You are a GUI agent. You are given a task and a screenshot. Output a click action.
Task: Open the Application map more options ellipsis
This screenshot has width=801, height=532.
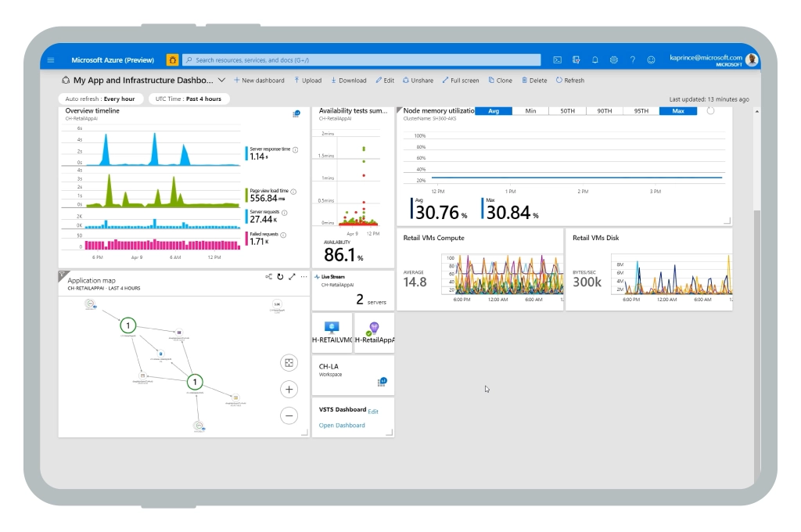click(x=304, y=276)
